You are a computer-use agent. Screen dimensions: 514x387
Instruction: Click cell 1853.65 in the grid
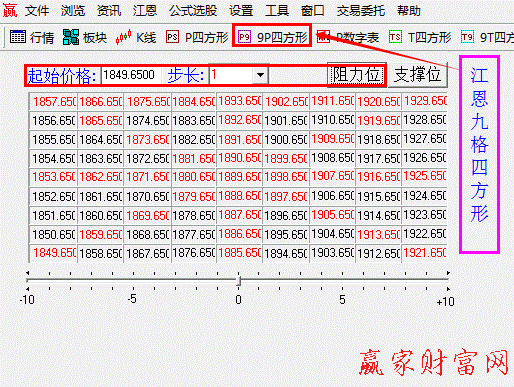53,177
